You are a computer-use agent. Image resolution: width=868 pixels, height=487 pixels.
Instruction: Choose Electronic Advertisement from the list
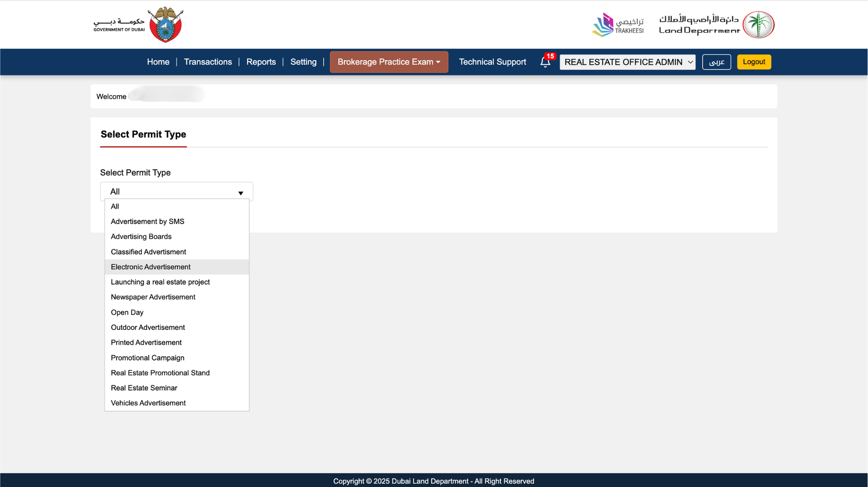pyautogui.click(x=150, y=267)
